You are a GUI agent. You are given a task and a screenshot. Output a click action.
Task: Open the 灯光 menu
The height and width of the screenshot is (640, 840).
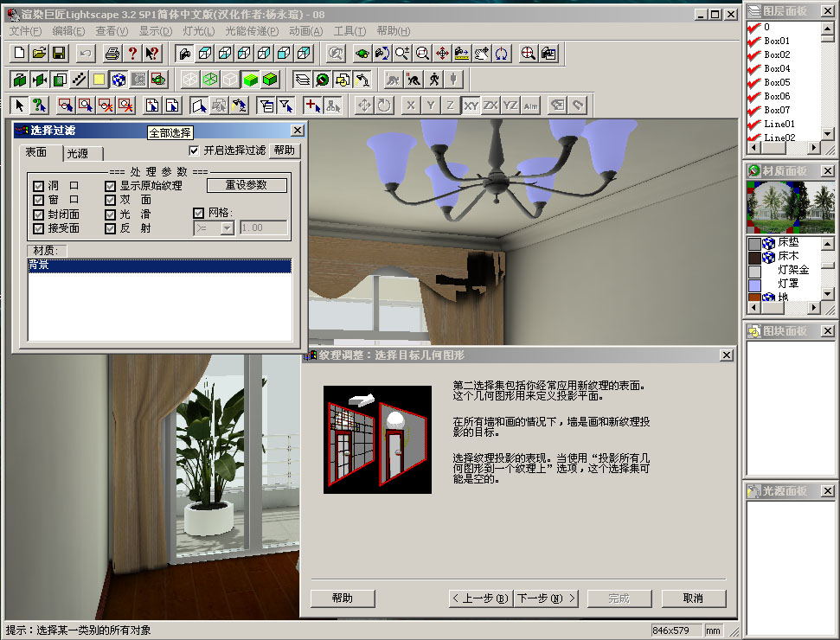coord(199,31)
